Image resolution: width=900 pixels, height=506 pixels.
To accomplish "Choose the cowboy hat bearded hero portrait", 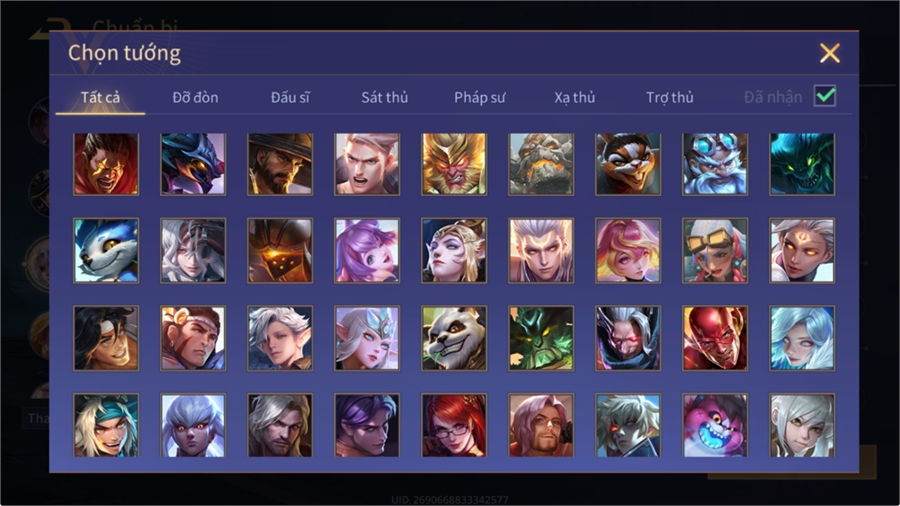I will [280, 164].
